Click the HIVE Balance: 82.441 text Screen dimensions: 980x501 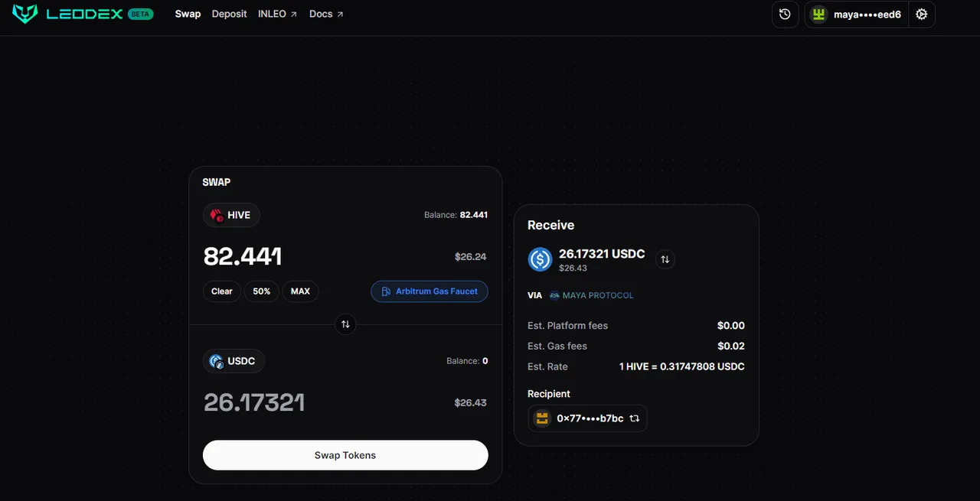point(456,215)
